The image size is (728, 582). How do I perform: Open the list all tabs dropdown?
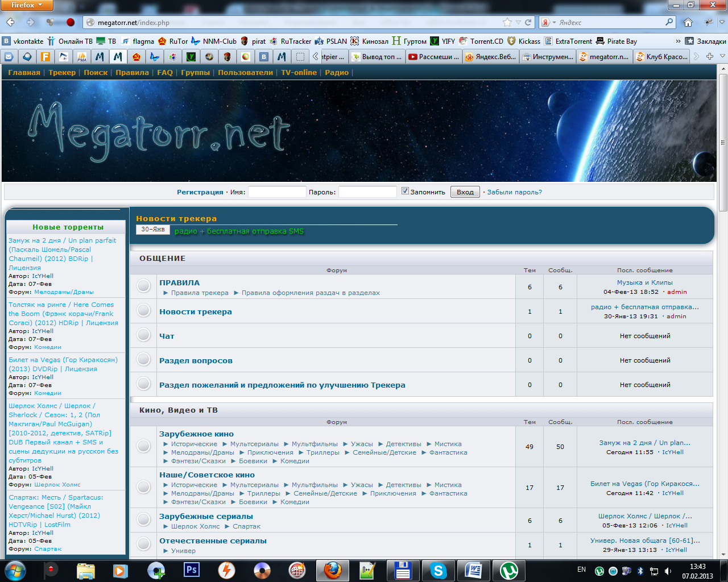point(722,56)
